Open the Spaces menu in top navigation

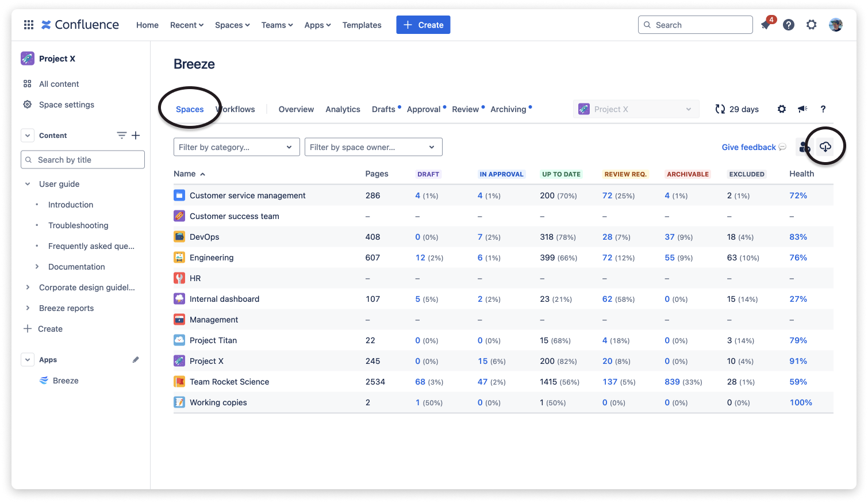[x=232, y=25]
